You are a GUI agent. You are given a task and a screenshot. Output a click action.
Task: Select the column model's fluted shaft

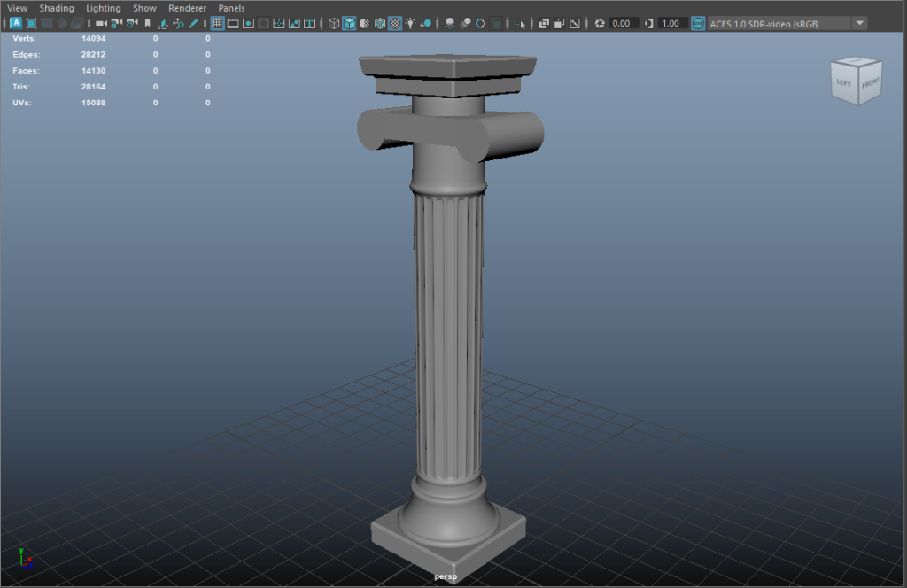click(x=449, y=336)
